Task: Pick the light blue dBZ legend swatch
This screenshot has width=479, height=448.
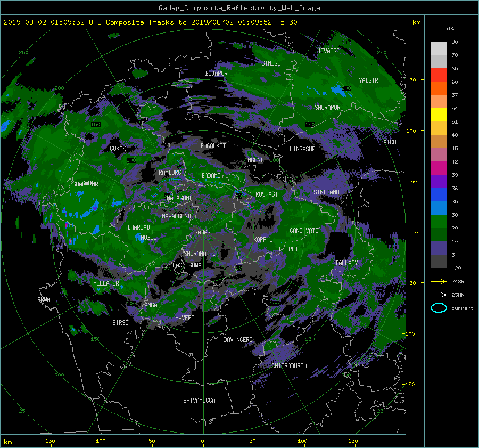Action: pos(439,208)
